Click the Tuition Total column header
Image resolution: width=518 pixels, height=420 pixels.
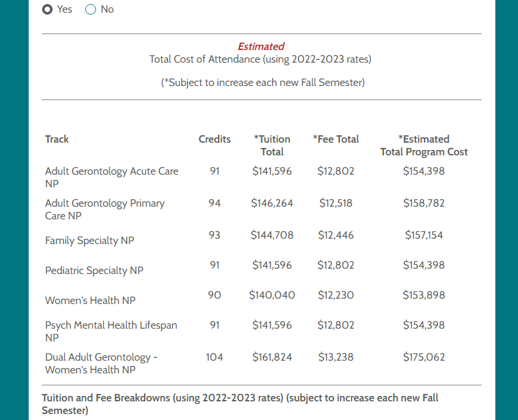tap(272, 145)
